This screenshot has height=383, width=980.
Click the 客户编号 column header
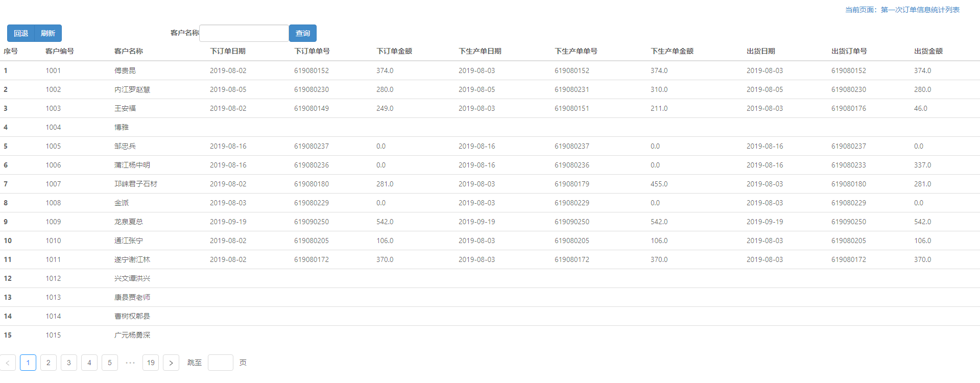coord(60,51)
